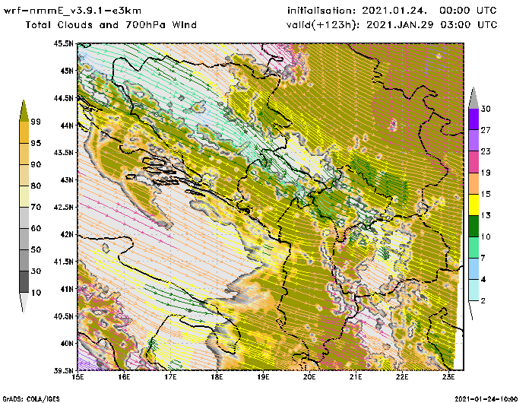This screenshot has height=403, width=532.
Task: Click the olive cloud swatch above 99
Action: click(24, 111)
